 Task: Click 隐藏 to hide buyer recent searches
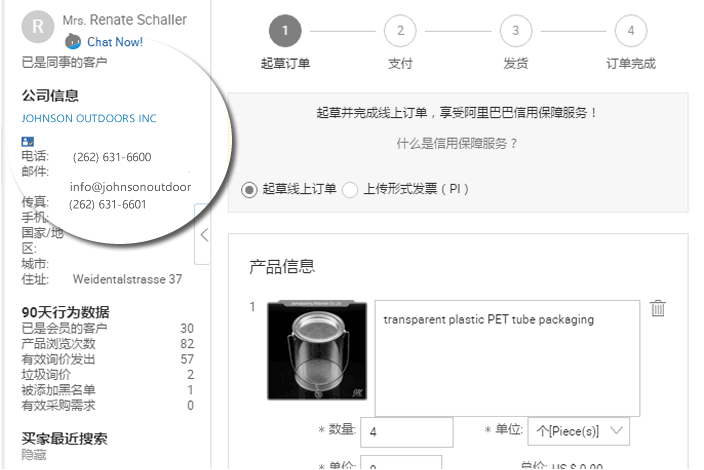pos(34,455)
